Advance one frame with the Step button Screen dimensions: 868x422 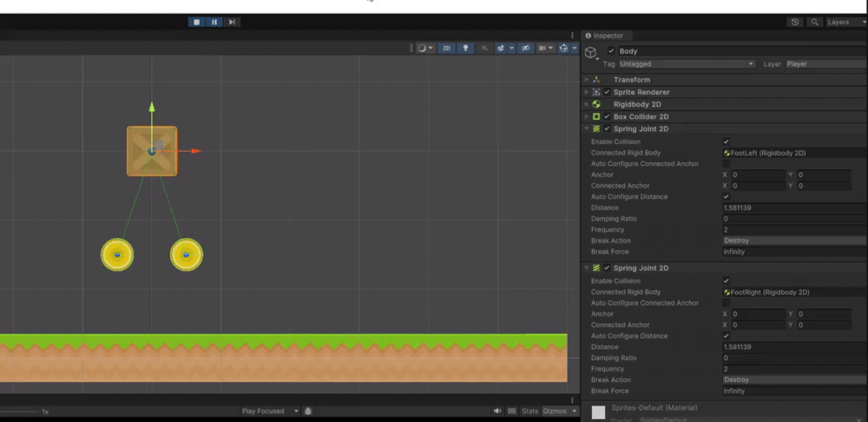pos(232,23)
